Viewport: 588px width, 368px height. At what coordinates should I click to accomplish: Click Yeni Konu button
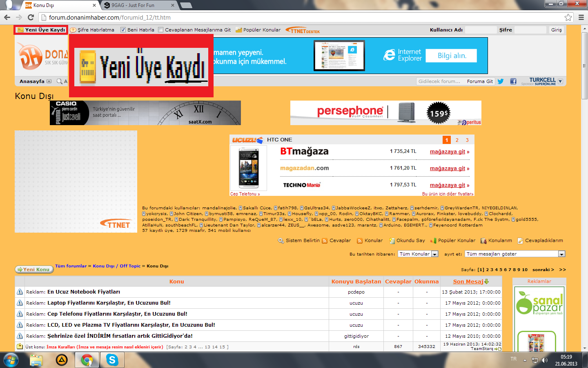click(x=34, y=269)
